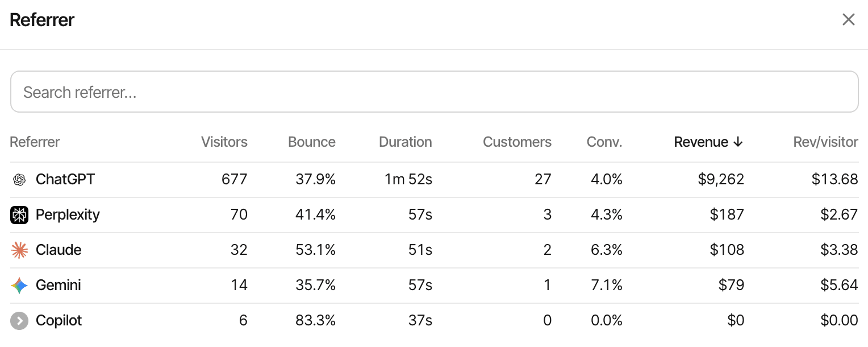868x347 pixels.
Task: Click Claude duration 51s
Action: click(420, 250)
